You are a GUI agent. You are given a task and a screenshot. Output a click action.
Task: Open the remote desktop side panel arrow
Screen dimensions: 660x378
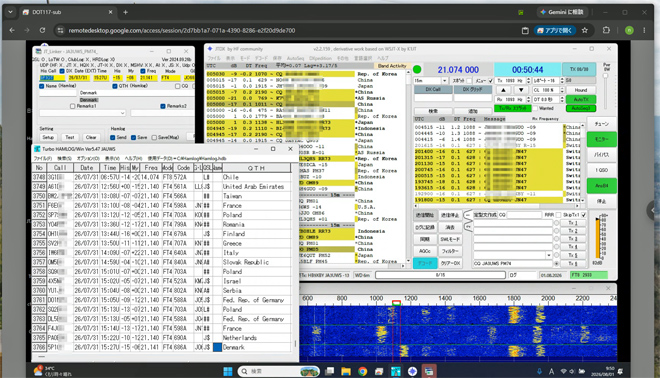click(652, 211)
